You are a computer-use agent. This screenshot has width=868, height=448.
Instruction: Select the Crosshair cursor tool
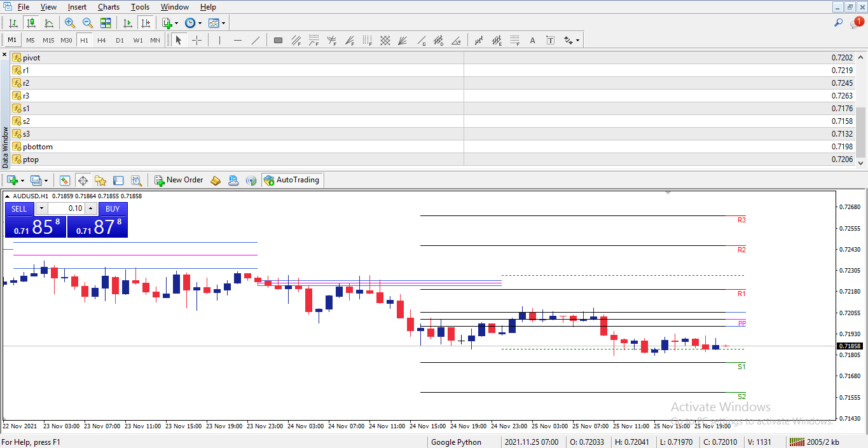tap(197, 40)
